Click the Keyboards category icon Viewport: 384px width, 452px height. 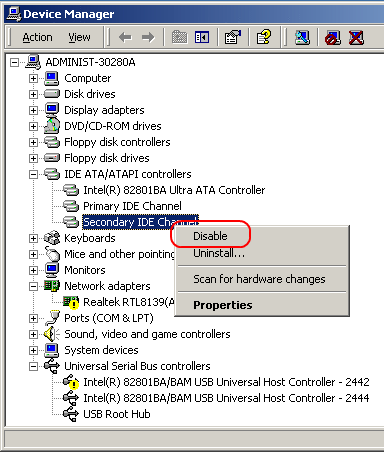pos(52,238)
